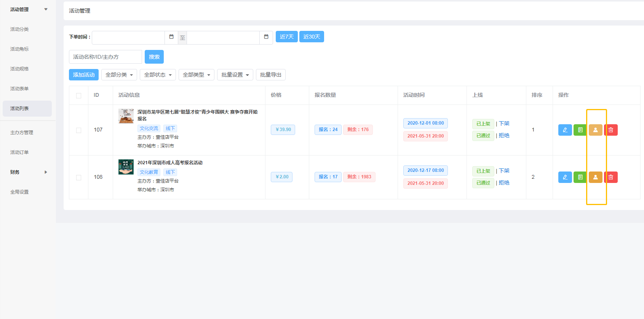Screen dimensions: 644x319
Task: Click the 排序 column header
Action: tap(537, 95)
